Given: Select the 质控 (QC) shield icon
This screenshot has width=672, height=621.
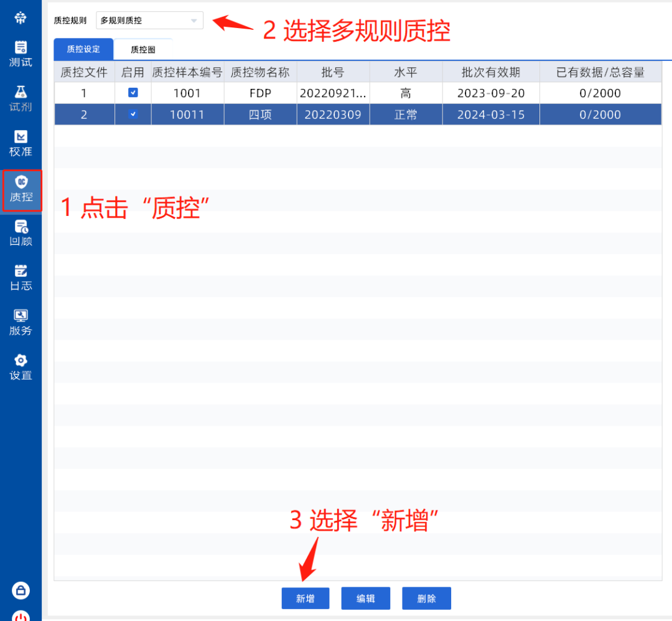Looking at the screenshot, I should coord(21,182).
